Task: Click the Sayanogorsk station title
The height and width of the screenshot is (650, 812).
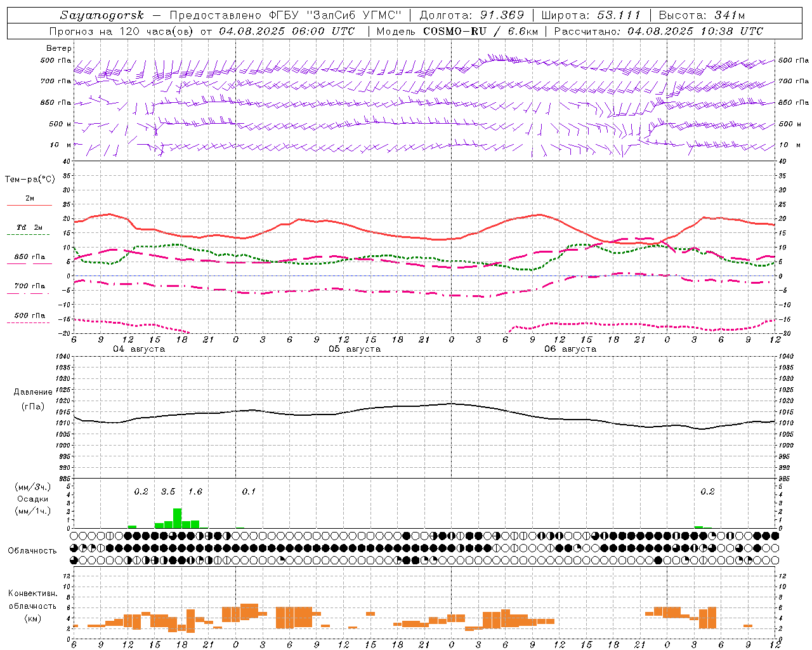Action: [102, 15]
